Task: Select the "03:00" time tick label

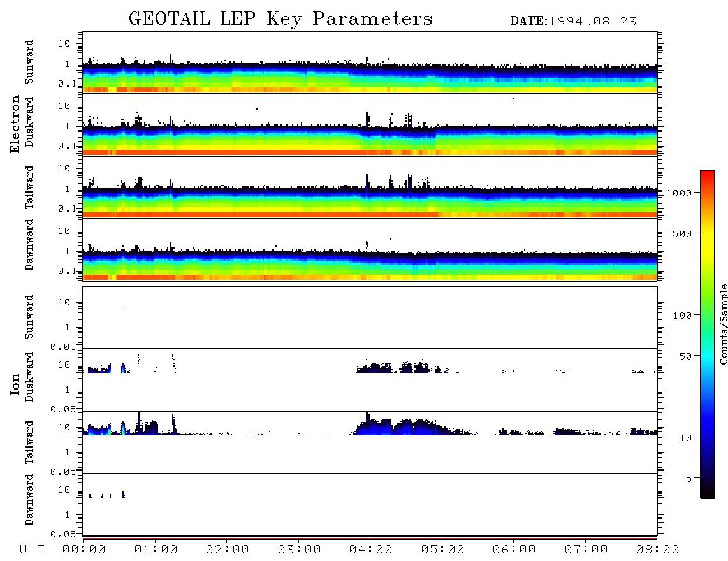Action: 299,550
